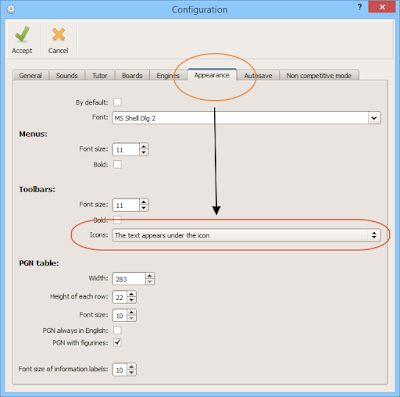Enable Bold for Toolbars
The height and width of the screenshot is (397, 400).
coord(117,220)
